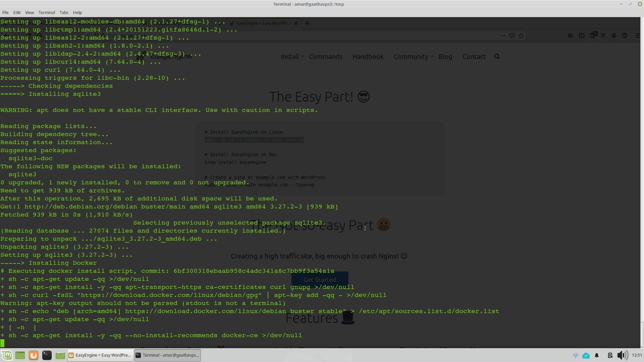
Task: Open the ad blocker extension with badge
Action: (593, 35)
